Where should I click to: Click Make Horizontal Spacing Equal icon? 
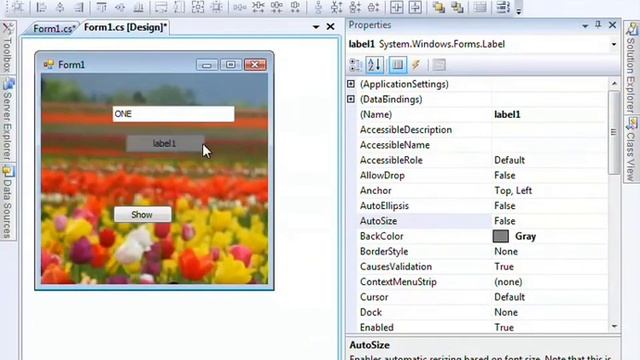click(239, 7)
